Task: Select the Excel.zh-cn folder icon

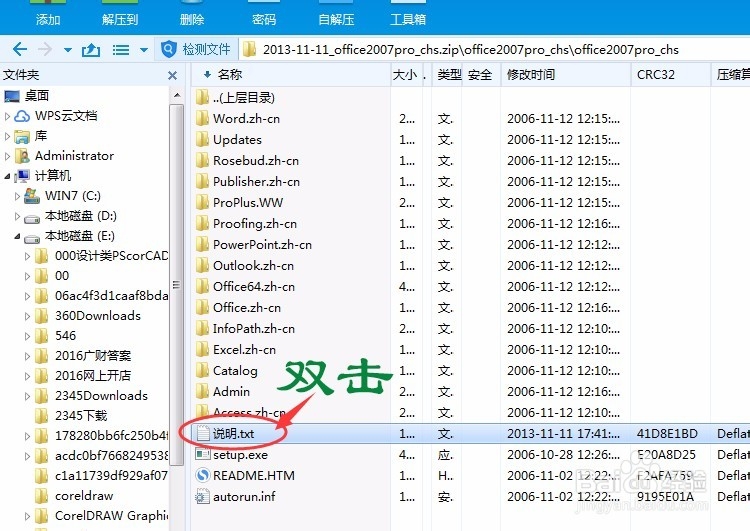Action: (202, 350)
